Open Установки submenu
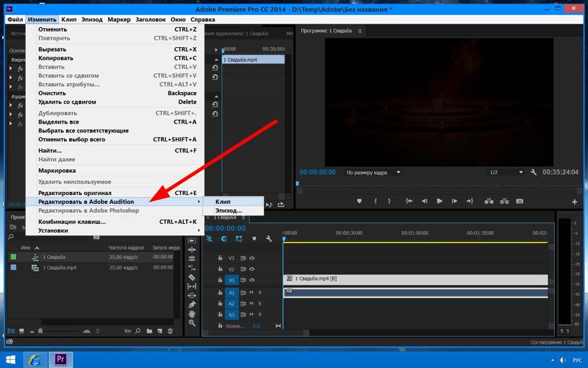 (115, 230)
